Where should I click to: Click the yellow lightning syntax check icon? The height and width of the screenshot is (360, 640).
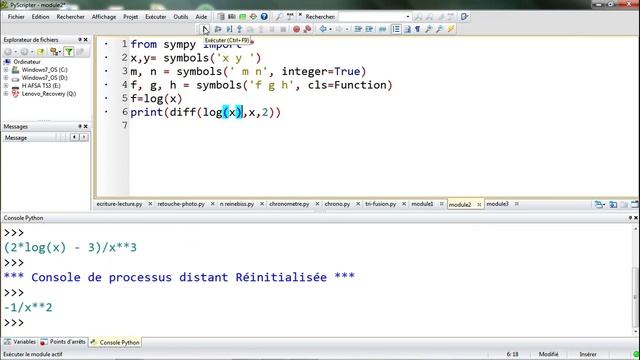[x=451, y=29]
